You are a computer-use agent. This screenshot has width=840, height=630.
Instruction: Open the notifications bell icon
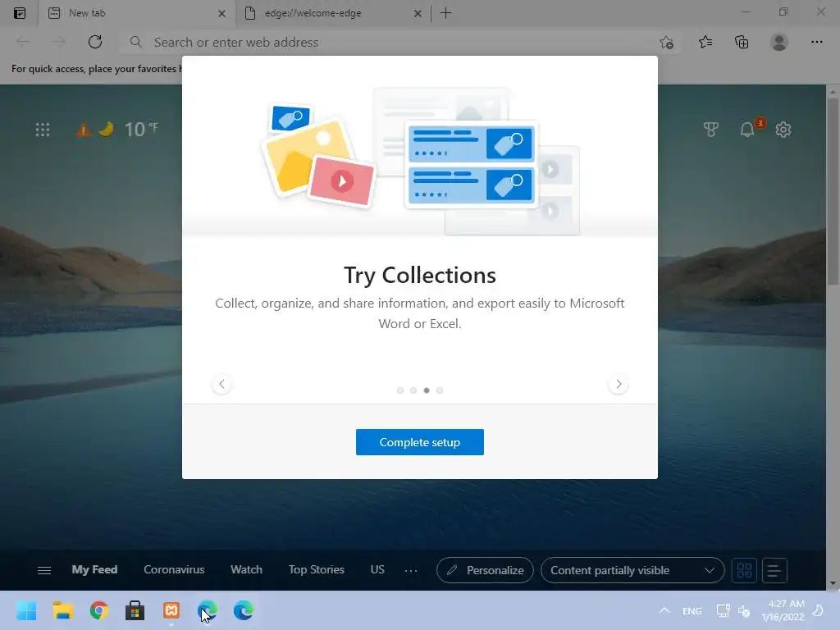pyautogui.click(x=747, y=130)
